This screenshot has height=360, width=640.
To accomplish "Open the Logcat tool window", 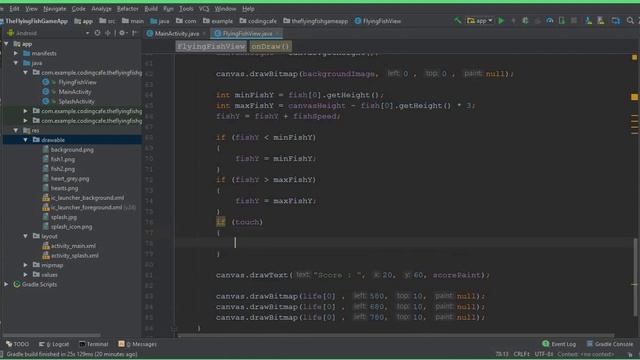I will (x=54, y=344).
